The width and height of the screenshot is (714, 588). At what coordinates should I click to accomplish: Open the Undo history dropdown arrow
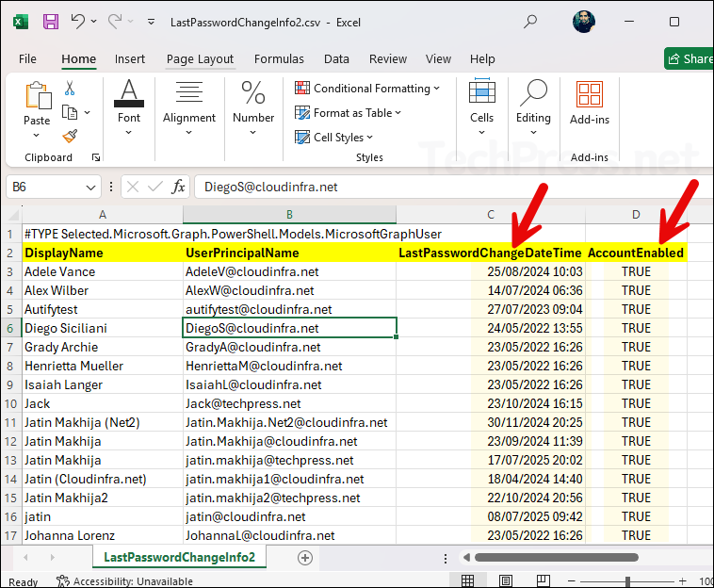coord(94,22)
